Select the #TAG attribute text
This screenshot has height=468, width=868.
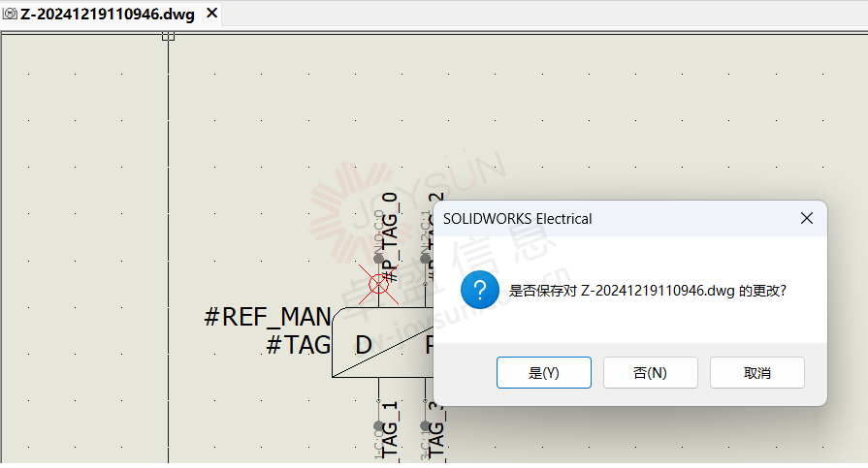[299, 345]
